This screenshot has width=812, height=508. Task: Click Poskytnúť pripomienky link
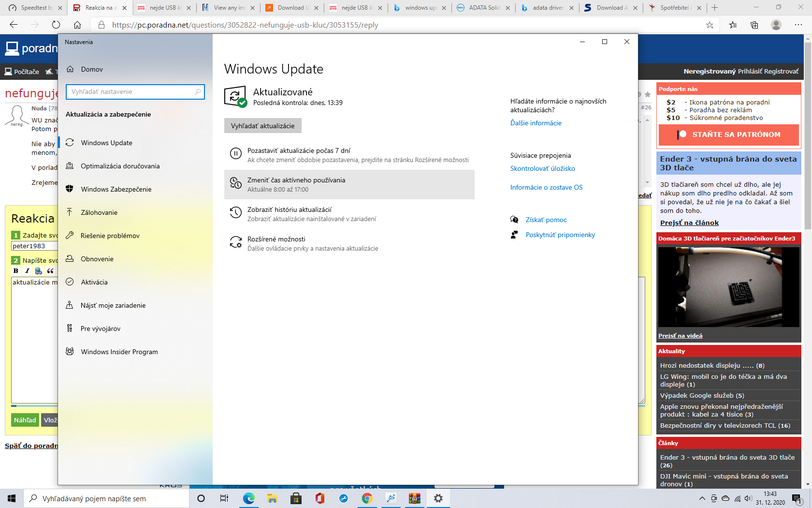pos(560,235)
